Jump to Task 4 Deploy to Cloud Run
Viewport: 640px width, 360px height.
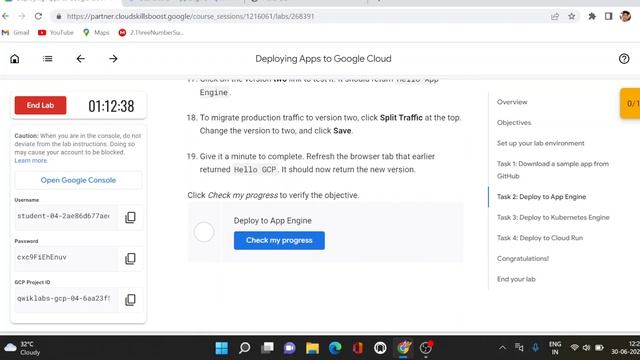pyautogui.click(x=540, y=238)
